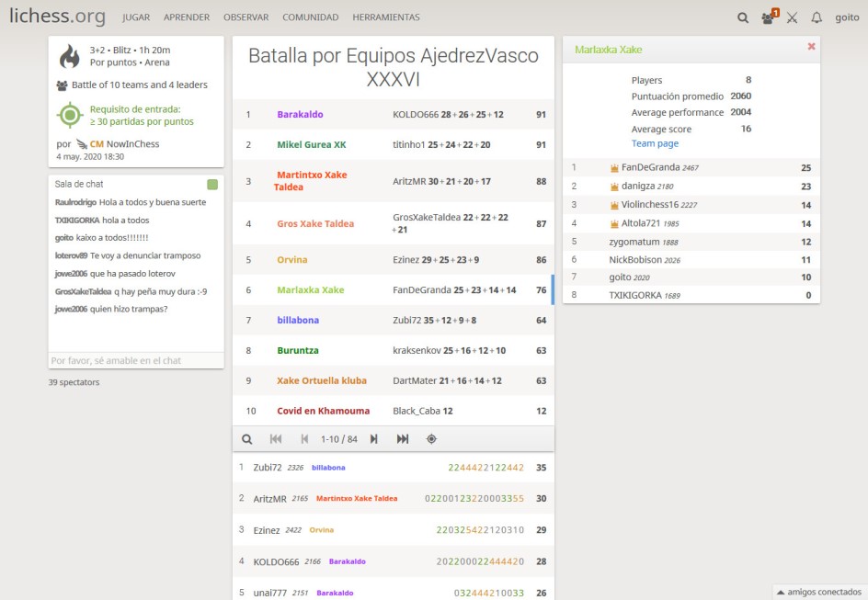Open the friends notification icon with badge
868x600 pixels.
click(x=768, y=17)
